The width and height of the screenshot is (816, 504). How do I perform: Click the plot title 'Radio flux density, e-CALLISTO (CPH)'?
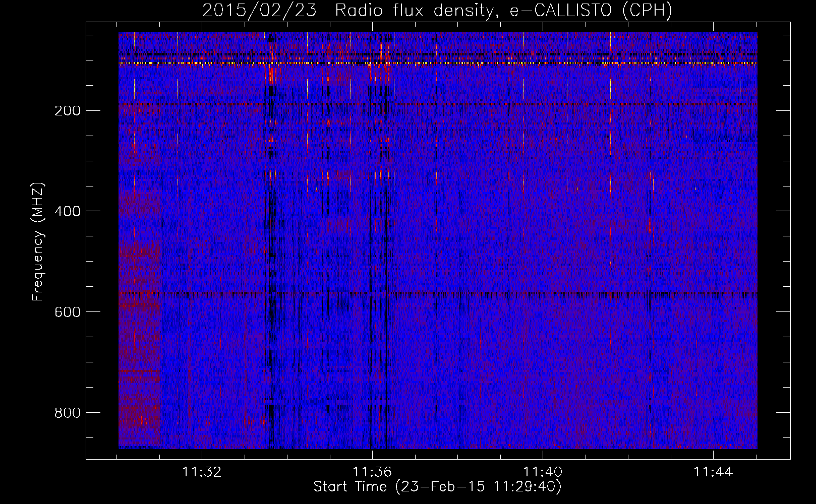point(503,11)
